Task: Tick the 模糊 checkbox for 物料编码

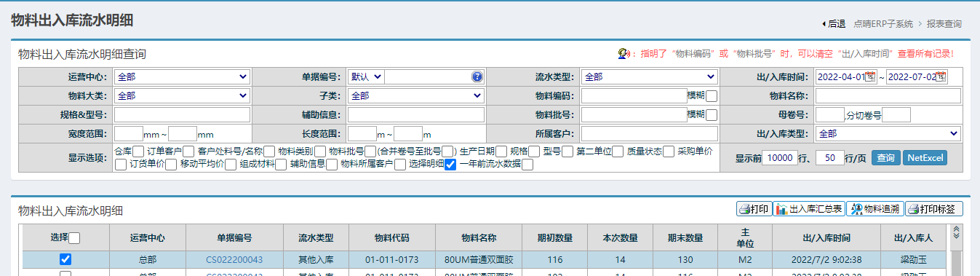Action: tap(712, 95)
